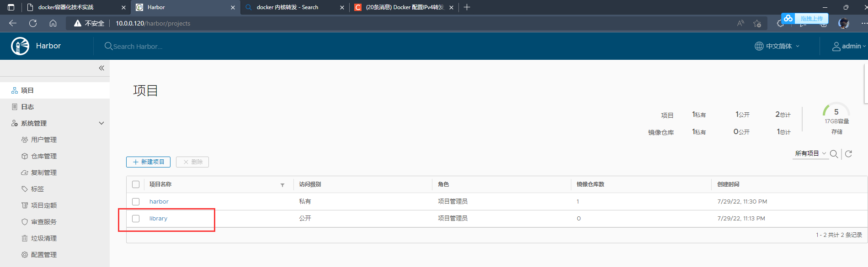Open the project search magnifier icon

coord(834,154)
